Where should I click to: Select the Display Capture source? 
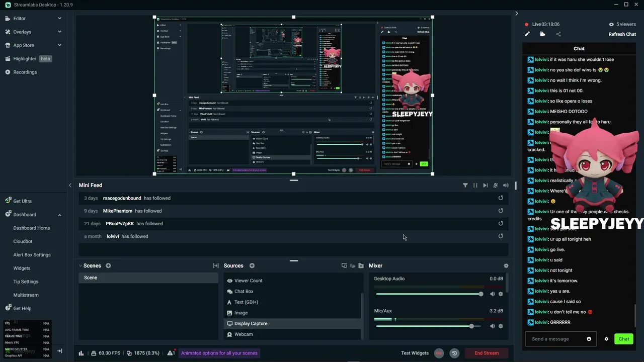click(x=292, y=323)
